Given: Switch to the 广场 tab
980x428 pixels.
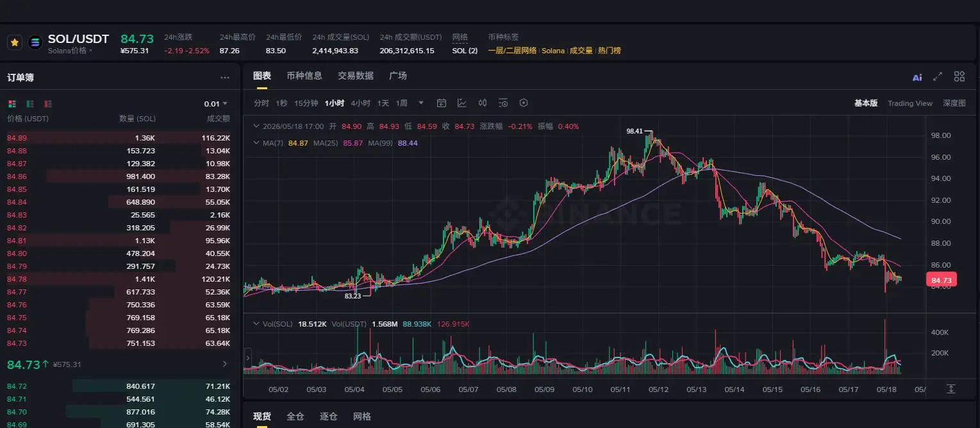Looking at the screenshot, I should pyautogui.click(x=398, y=76).
